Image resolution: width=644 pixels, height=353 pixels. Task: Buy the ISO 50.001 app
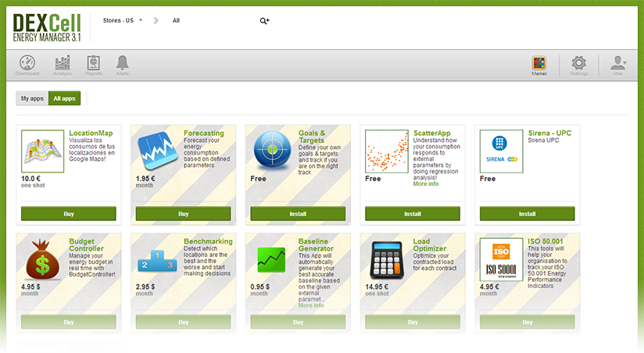[x=527, y=323]
